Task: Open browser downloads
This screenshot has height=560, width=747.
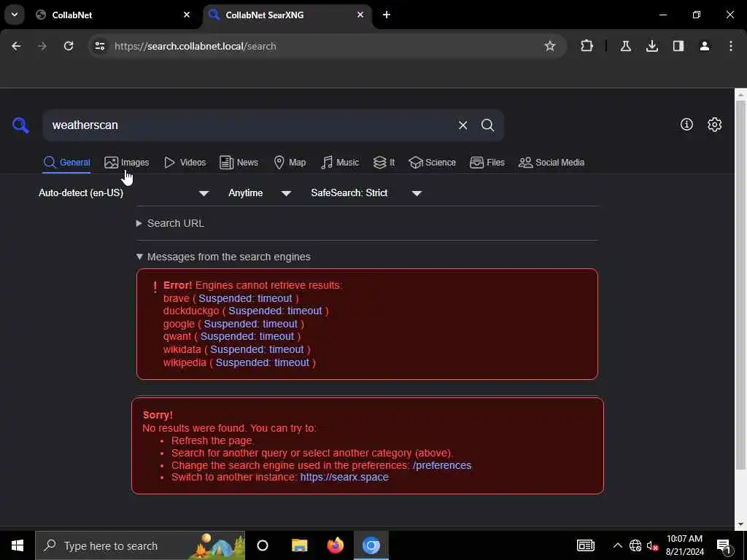Action: coord(651,46)
